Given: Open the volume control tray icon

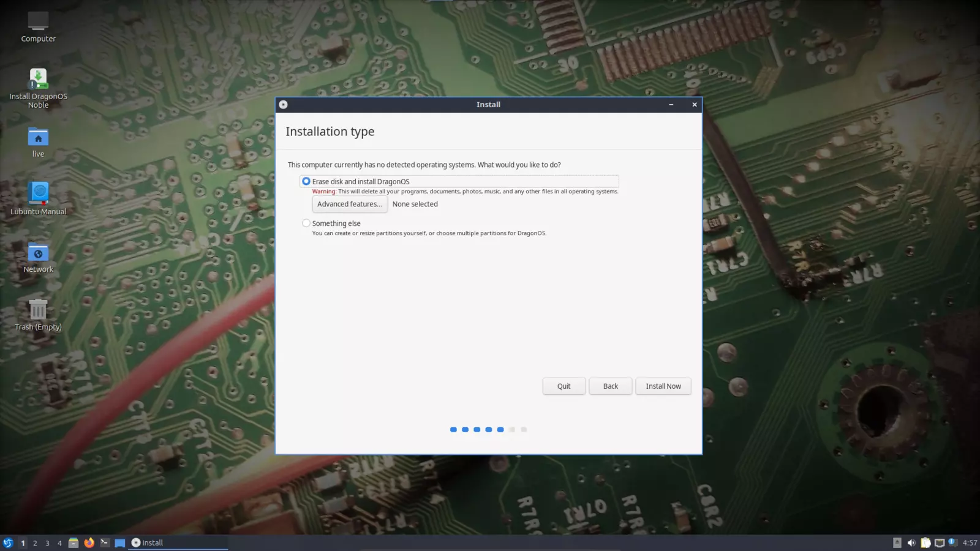Looking at the screenshot, I should 911,543.
